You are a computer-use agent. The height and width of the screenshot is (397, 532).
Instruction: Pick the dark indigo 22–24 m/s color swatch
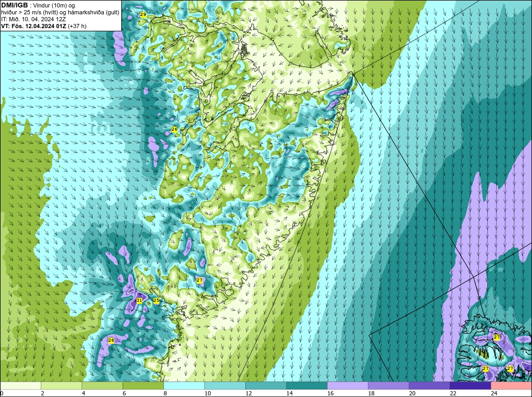pos(470,385)
